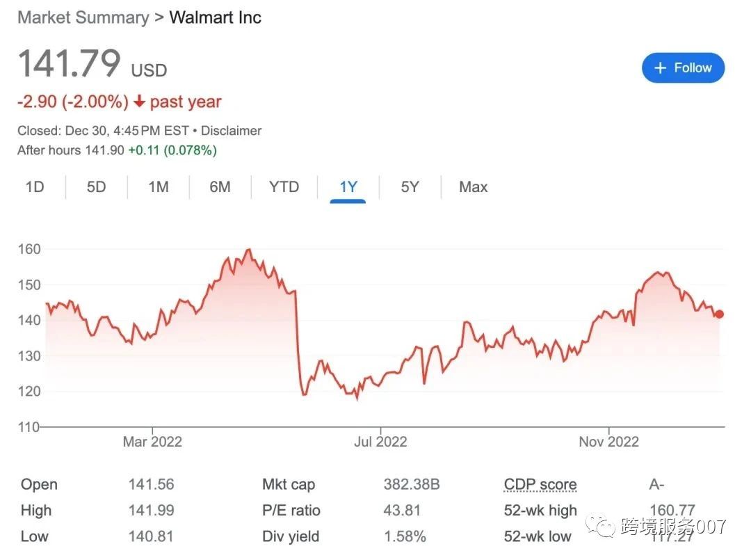Click the plus icon in Follow button
Viewport: 751px width, 560px height.
(x=661, y=68)
